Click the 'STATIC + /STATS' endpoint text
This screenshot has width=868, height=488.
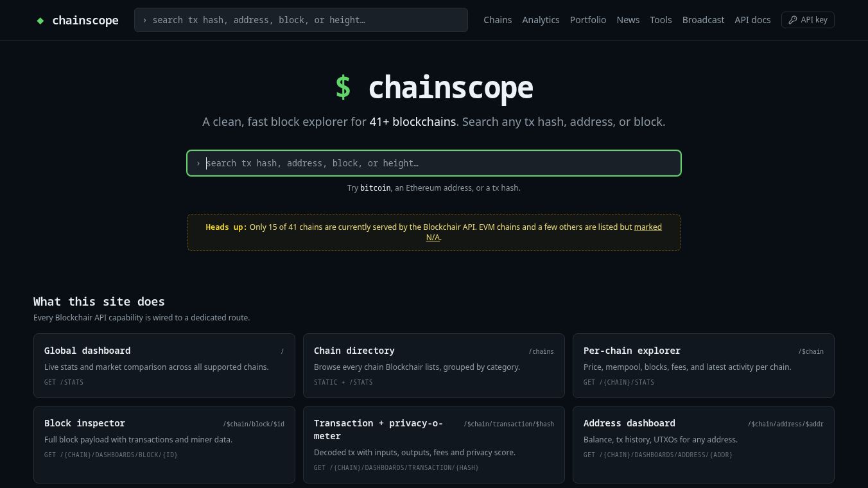coord(343,382)
